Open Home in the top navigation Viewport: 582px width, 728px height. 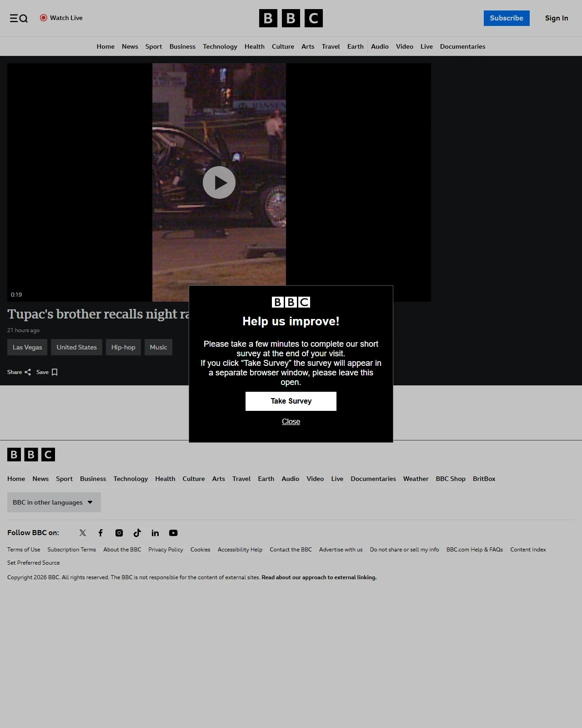(x=105, y=46)
